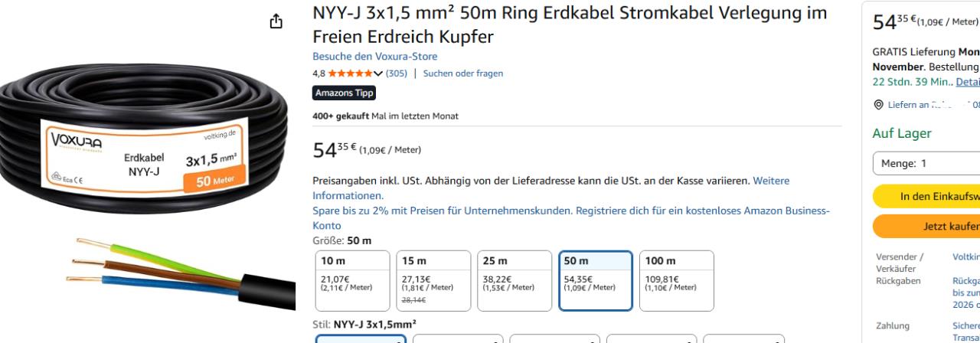
Task: Select the 25 m size option
Action: tap(514, 280)
